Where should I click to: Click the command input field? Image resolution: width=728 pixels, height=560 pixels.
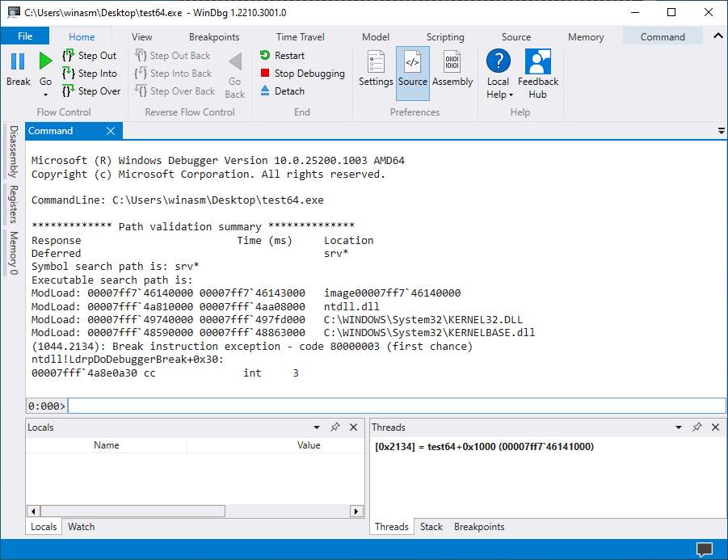[x=396, y=406]
